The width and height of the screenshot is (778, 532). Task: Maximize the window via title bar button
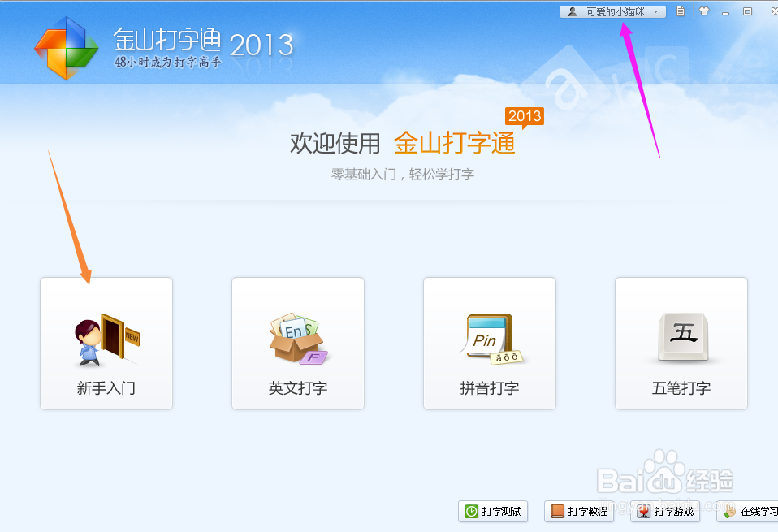coord(747,11)
